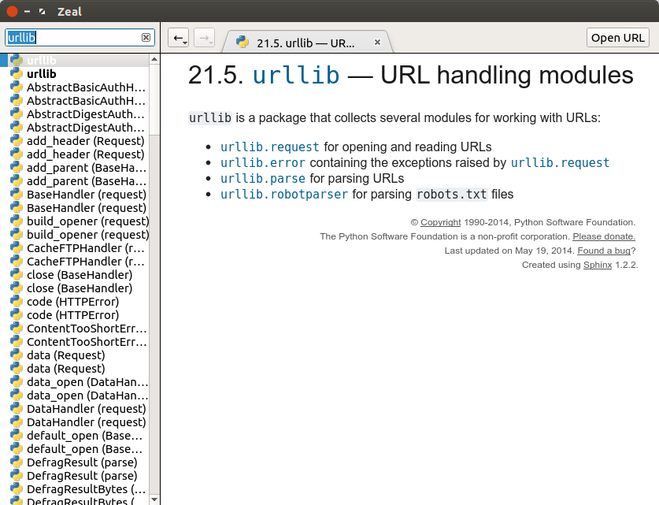Click the window close button in title bar

(11, 11)
